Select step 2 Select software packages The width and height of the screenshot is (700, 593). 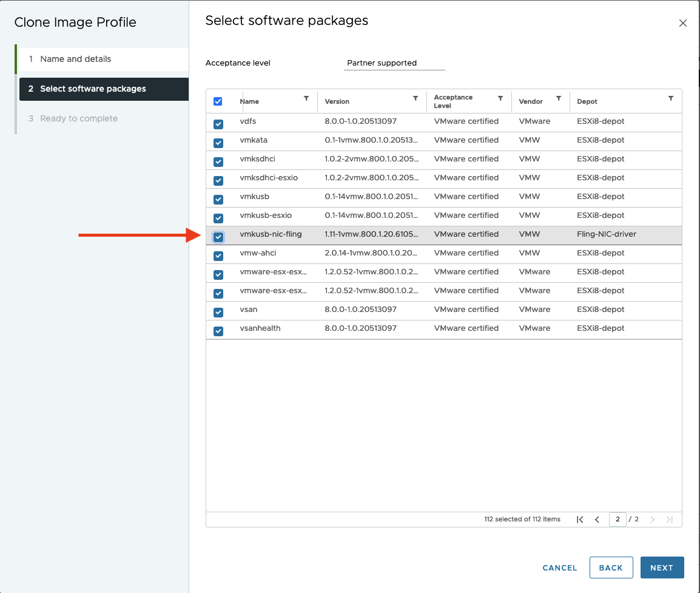[93, 89]
